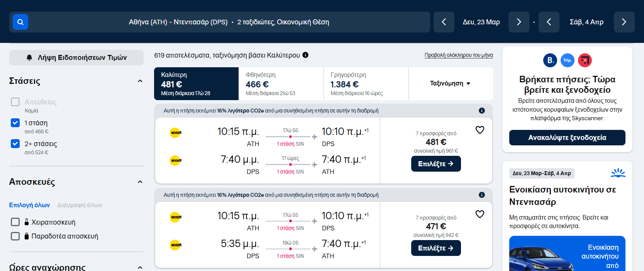Click Επιλέξτε button for the 481 € flight
This screenshot has height=271, width=644.
pyautogui.click(x=436, y=164)
